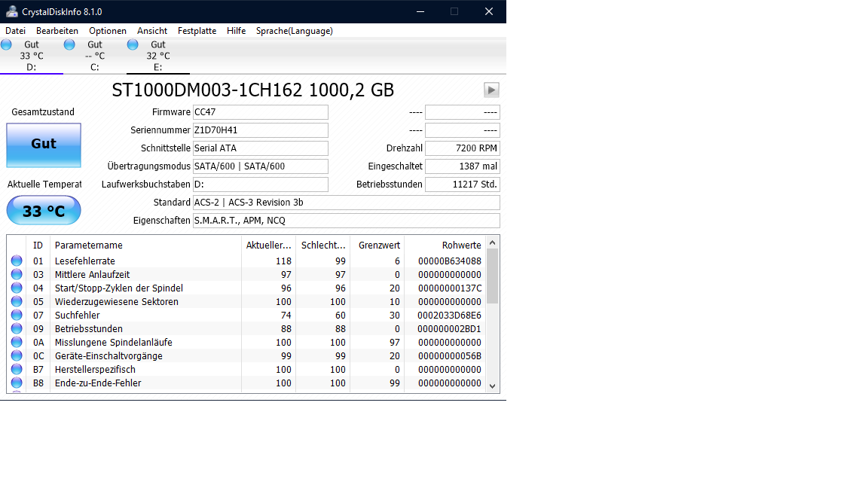The height and width of the screenshot is (488, 868).
Task: Open the Festplatte menu
Action: 197,31
